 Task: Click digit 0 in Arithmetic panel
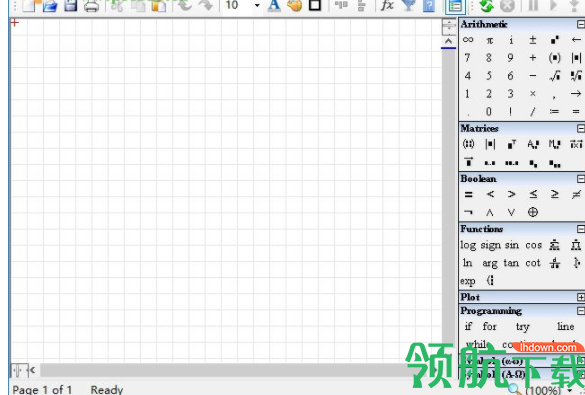point(489,112)
